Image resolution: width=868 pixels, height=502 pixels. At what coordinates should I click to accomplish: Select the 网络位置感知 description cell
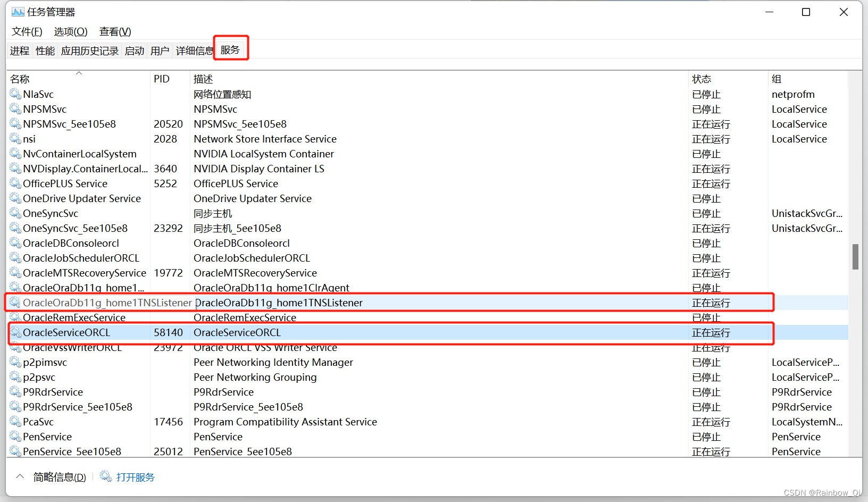pos(222,94)
